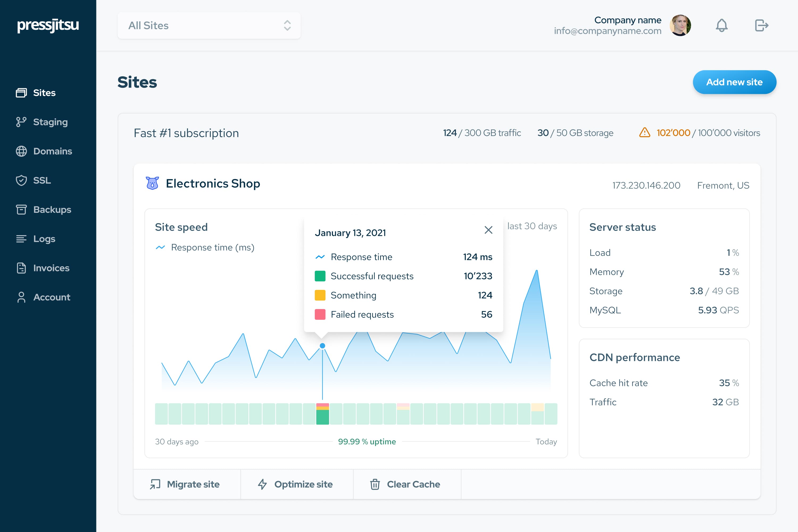Open the All Sites dropdown selector
Image resolution: width=798 pixels, height=532 pixels.
click(x=209, y=26)
